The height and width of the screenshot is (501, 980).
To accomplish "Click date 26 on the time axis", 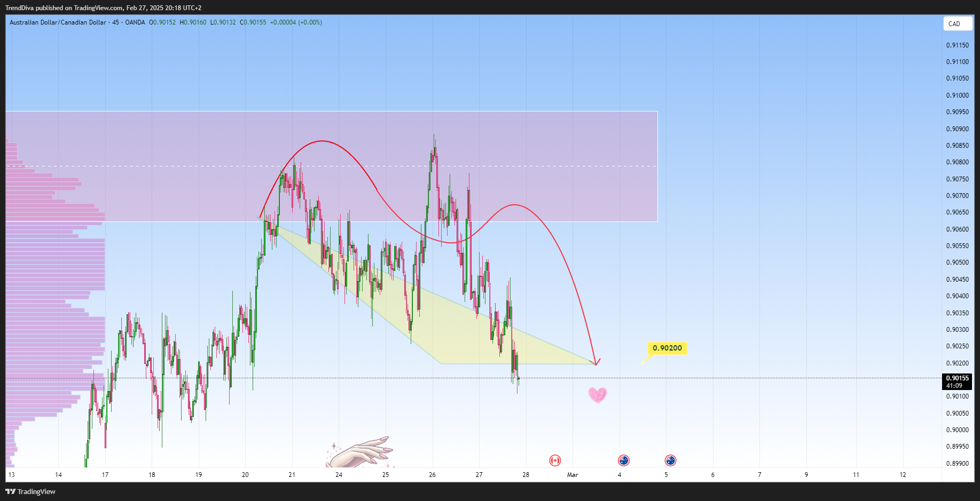I will (432, 475).
